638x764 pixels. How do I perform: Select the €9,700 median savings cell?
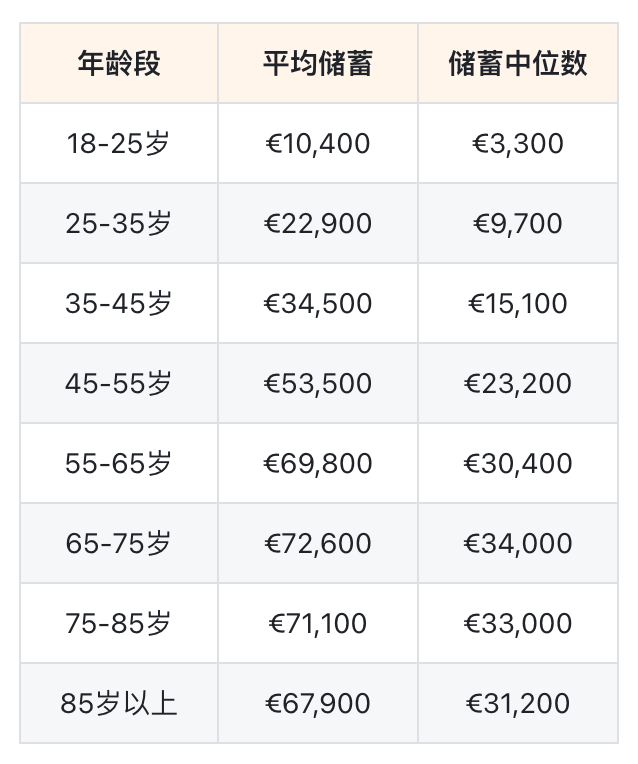click(x=517, y=224)
